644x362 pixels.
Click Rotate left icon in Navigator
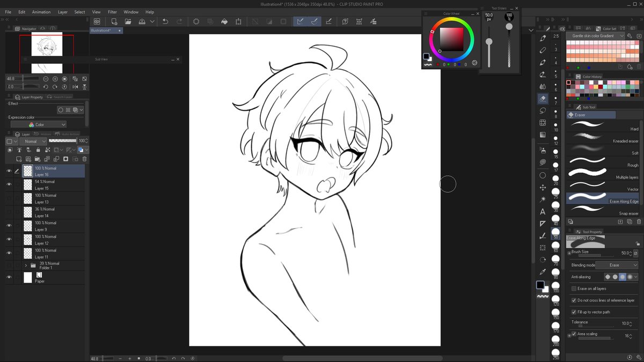45,87
